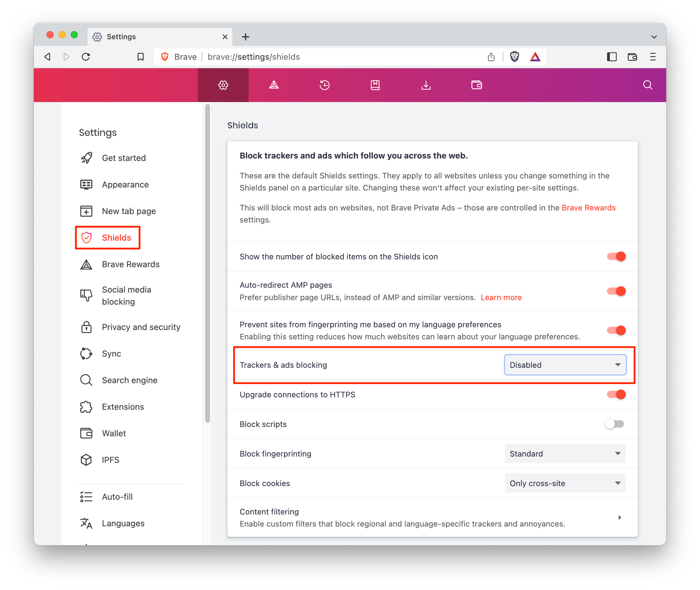Click the Settings tab title

tap(121, 37)
